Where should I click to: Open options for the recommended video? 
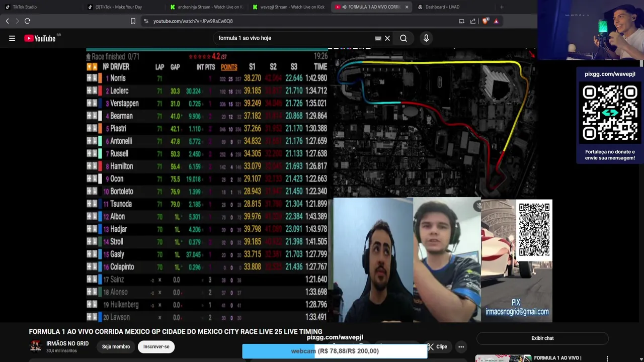click(x=607, y=358)
